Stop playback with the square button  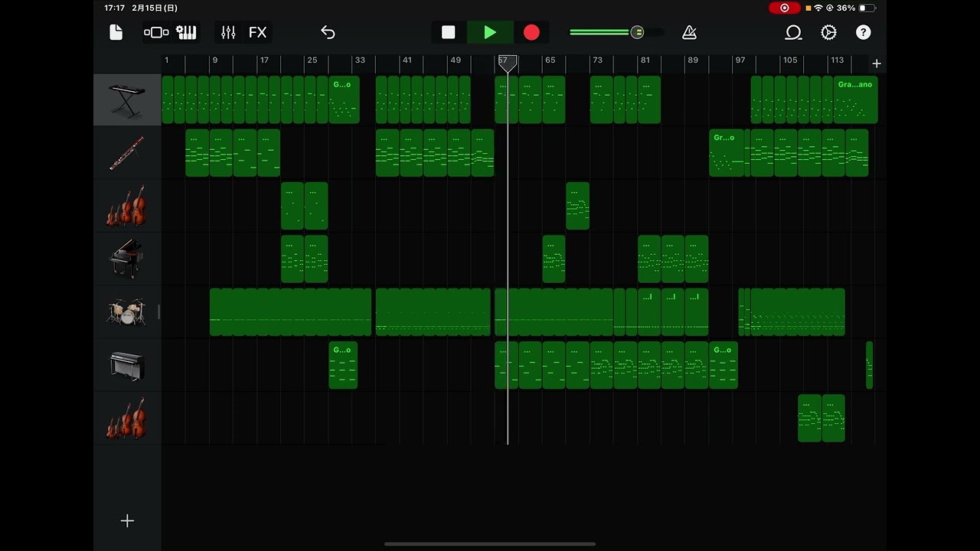[449, 32]
